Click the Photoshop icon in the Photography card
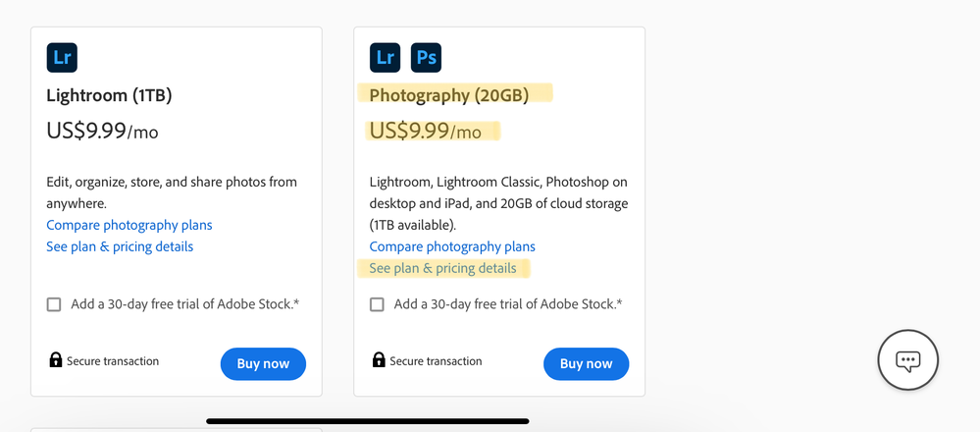980x432 pixels. (x=426, y=57)
